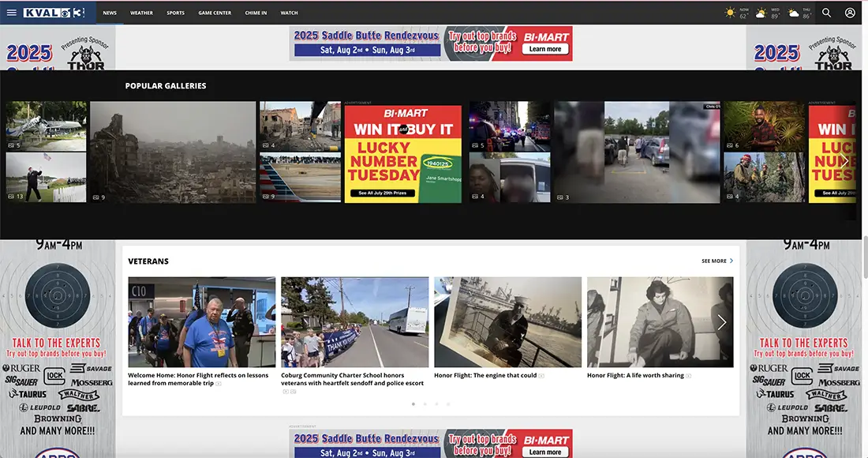
Task: Open police lights street gallery thumbnail
Action: (x=510, y=126)
